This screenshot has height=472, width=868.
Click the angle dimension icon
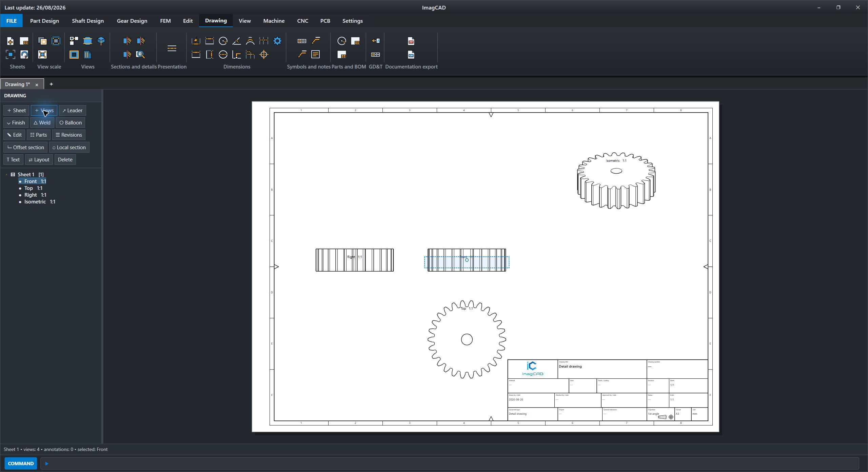[x=237, y=41]
